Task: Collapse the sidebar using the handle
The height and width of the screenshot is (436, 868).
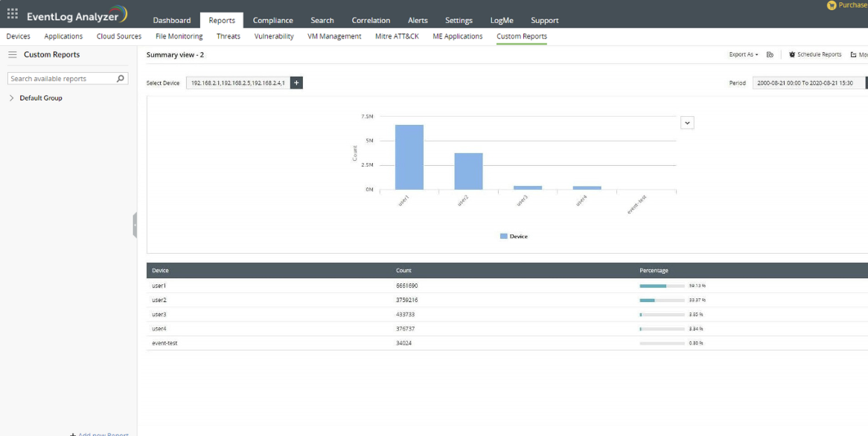Action: pyautogui.click(x=135, y=225)
